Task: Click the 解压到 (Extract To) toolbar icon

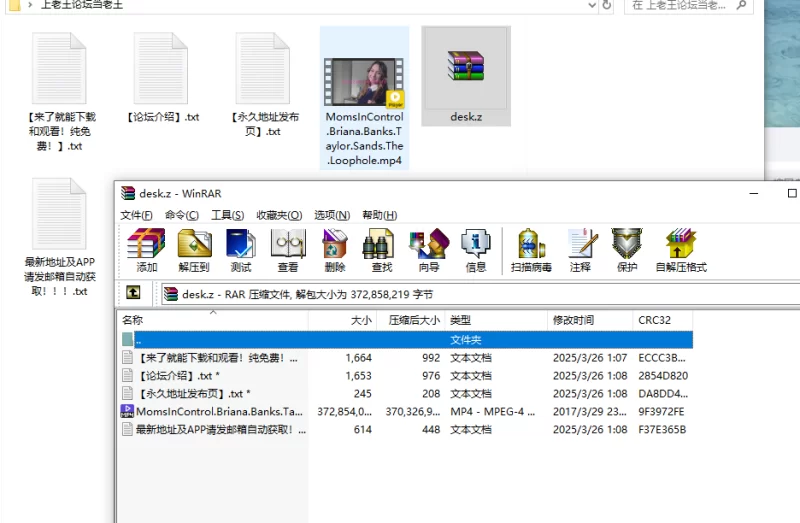Action: coord(194,250)
